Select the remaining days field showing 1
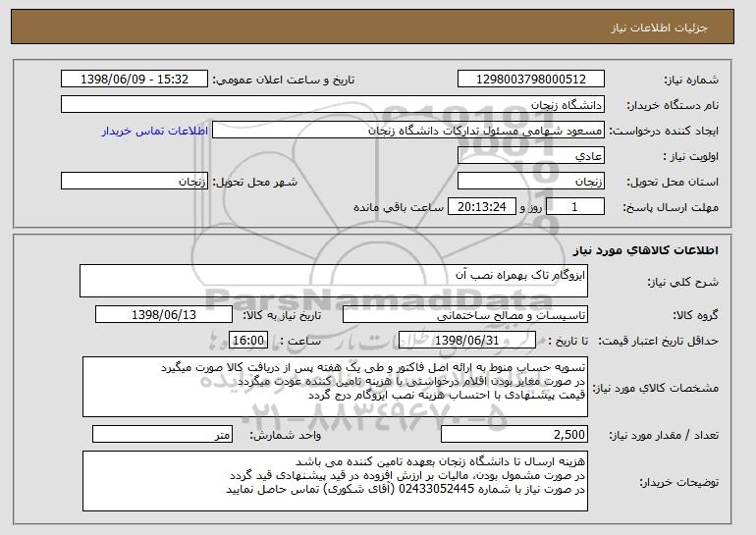This screenshot has height=535, width=756. click(x=574, y=207)
